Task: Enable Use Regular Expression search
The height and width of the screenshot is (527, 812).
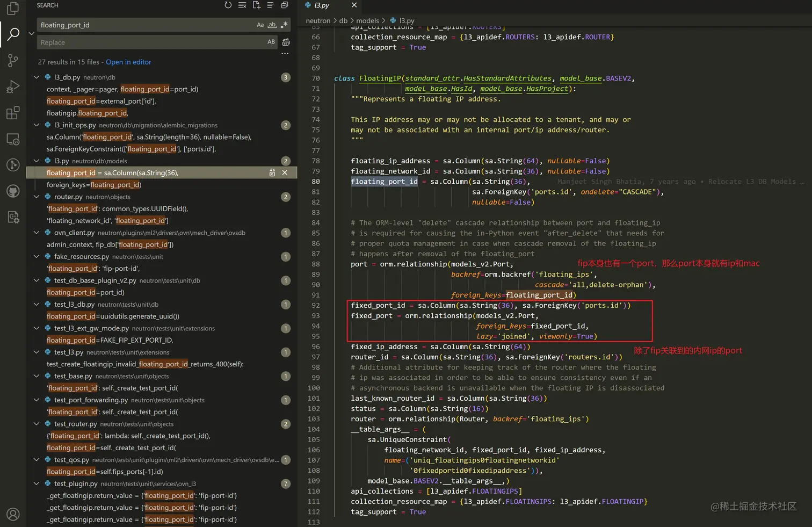Action: (284, 25)
